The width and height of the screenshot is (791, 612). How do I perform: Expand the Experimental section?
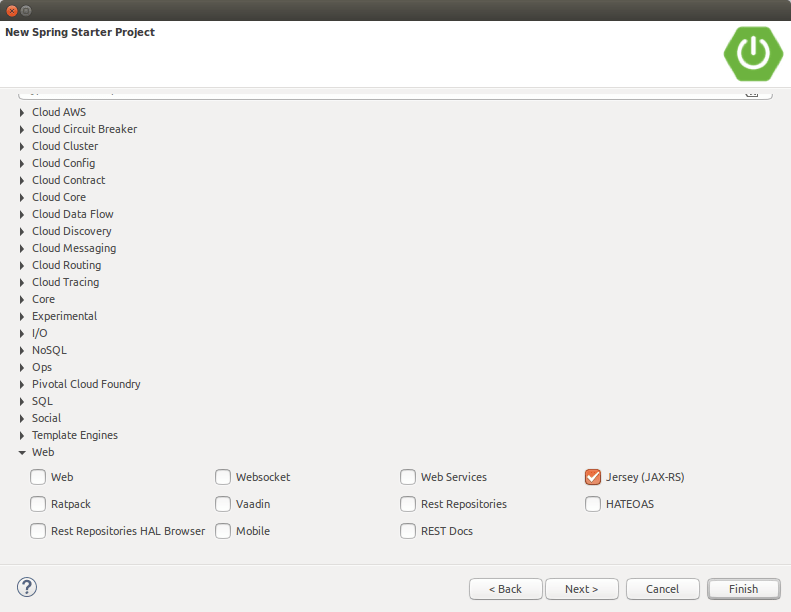22,317
